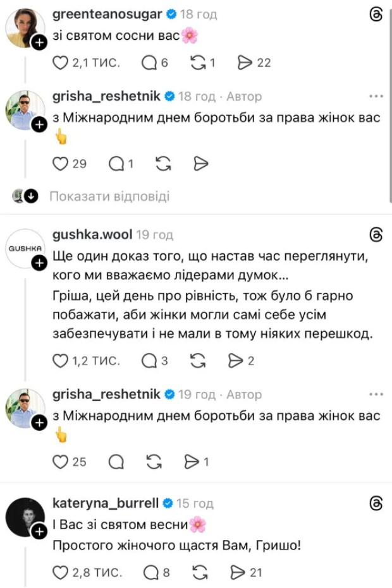Share greenteanosugar's comment via the send icon
This screenshot has height=588, width=392.
[x=244, y=63]
